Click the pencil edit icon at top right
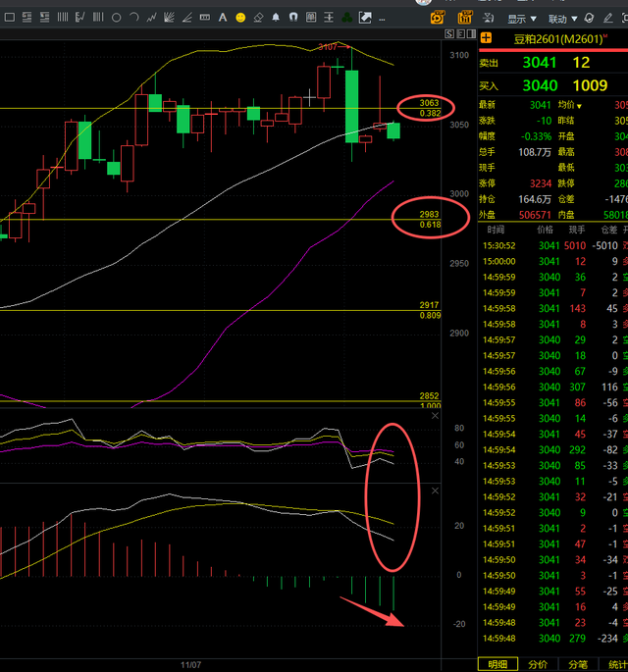The width and height of the screenshot is (628, 672). [x=607, y=18]
